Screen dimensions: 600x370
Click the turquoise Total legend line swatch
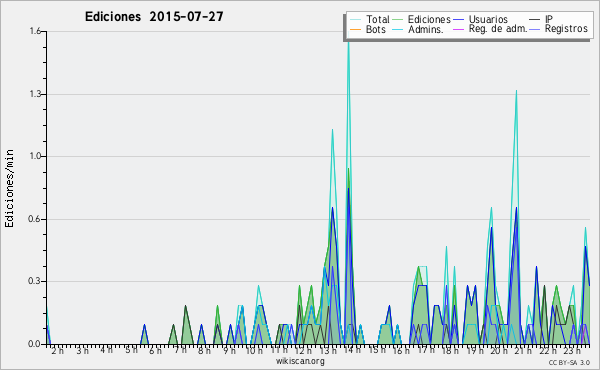tap(355, 20)
